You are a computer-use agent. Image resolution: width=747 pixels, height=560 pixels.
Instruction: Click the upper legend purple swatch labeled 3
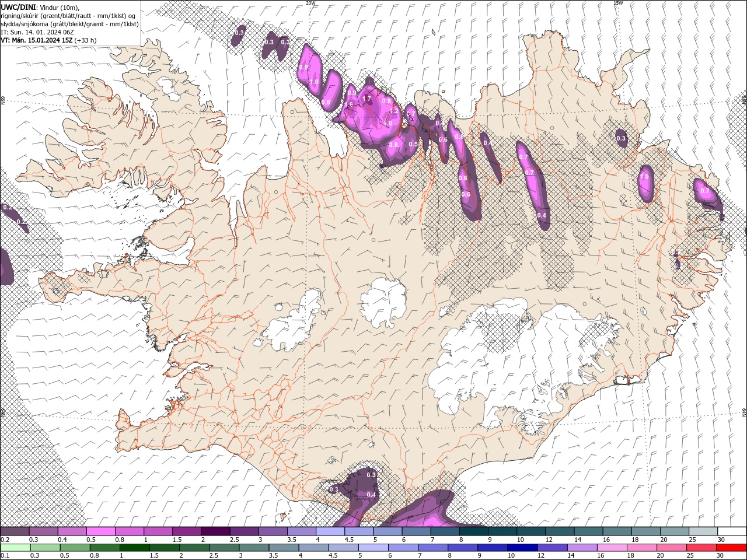pos(273,531)
